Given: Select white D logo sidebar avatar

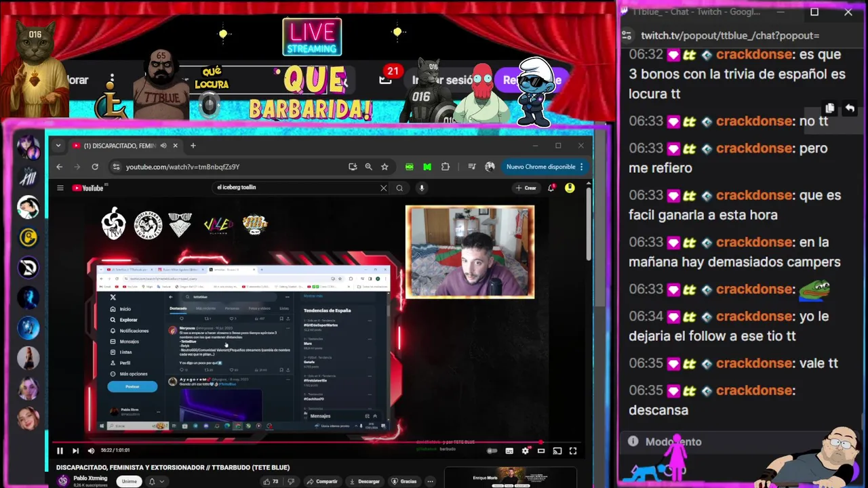Looking at the screenshot, I should [x=28, y=268].
